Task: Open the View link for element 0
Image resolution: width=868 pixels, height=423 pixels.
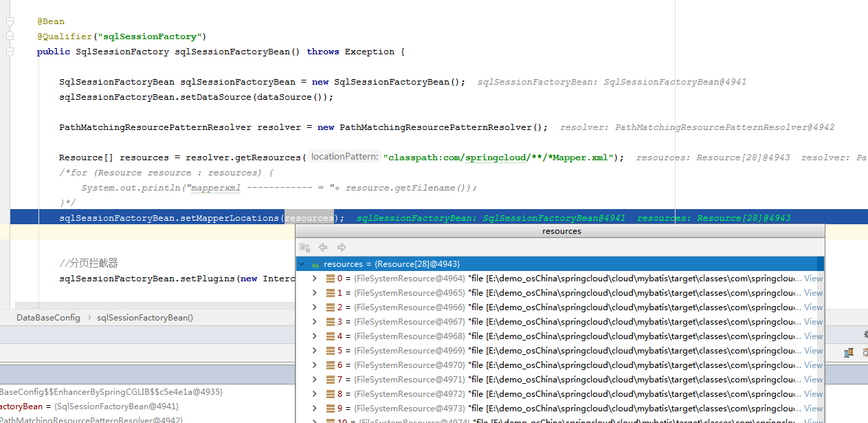Action: [x=813, y=279]
